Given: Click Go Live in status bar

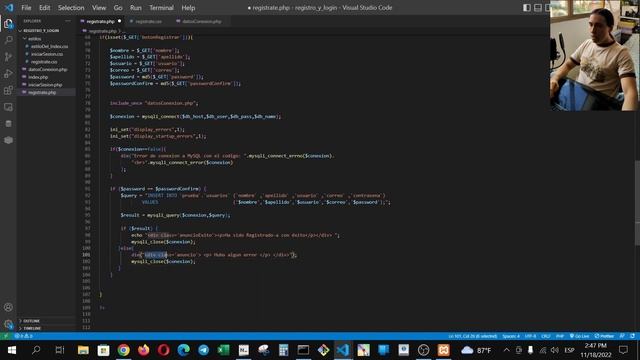Looking at the screenshot, I should click(579, 336).
